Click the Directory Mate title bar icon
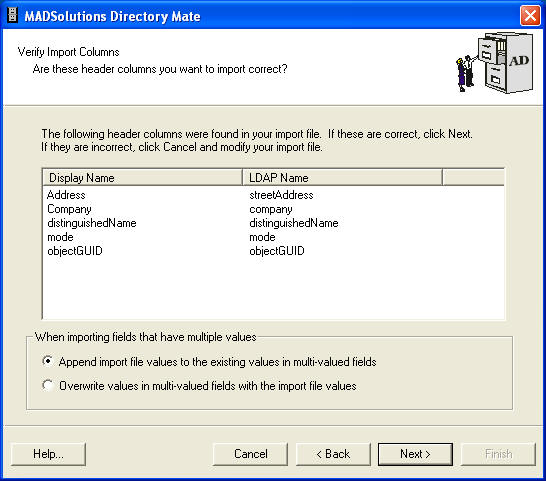 [x=13, y=15]
